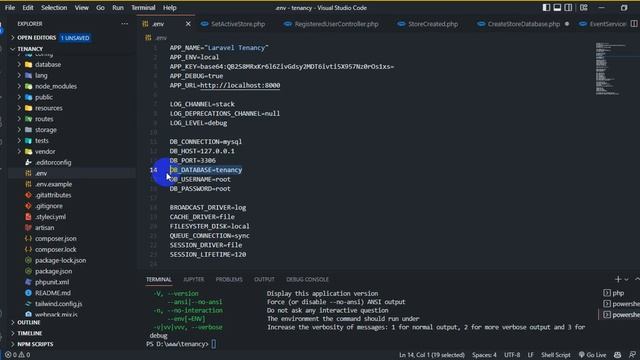Expand the storage folder chevron

(x=19, y=130)
